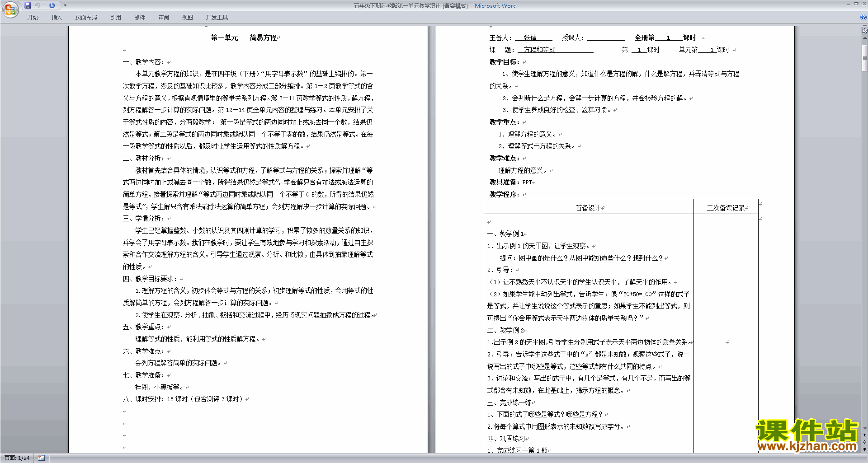
Task: Click the text 挂图、小黑板等
Action: [160, 388]
